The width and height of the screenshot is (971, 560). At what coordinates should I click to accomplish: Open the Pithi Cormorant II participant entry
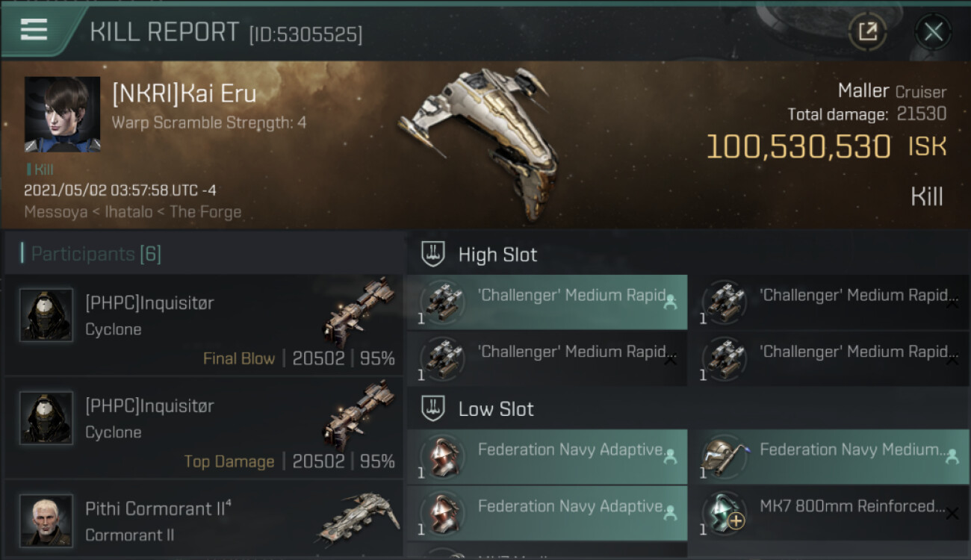point(203,520)
